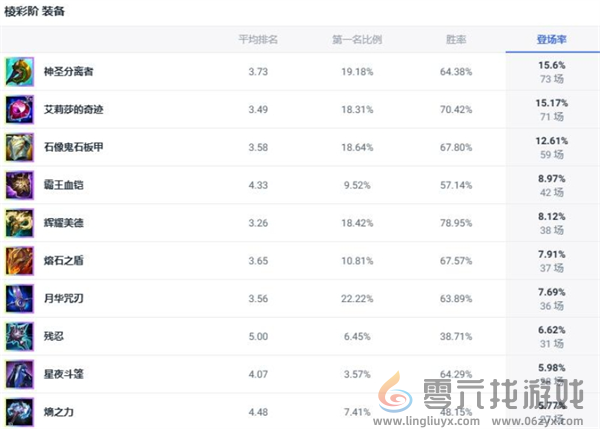Click the 78.95% win rate cell
Screen dimensions: 600x429
[456, 223]
